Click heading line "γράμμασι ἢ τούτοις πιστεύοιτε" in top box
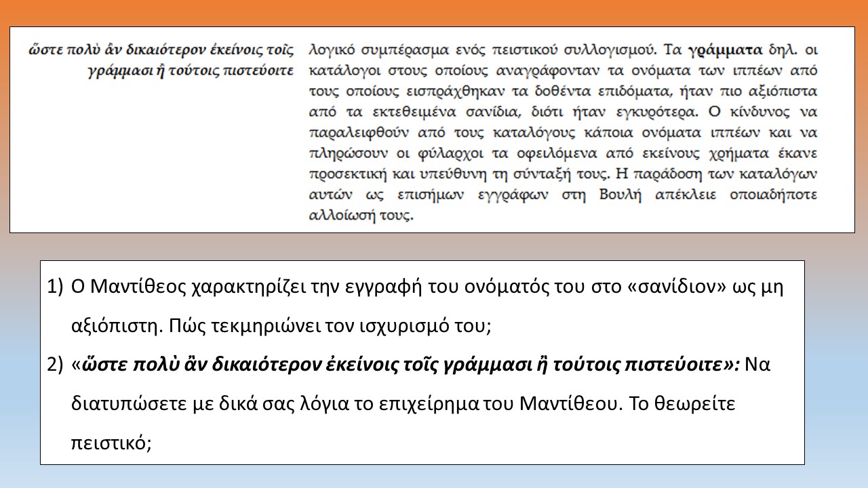868x488 pixels. (x=191, y=70)
